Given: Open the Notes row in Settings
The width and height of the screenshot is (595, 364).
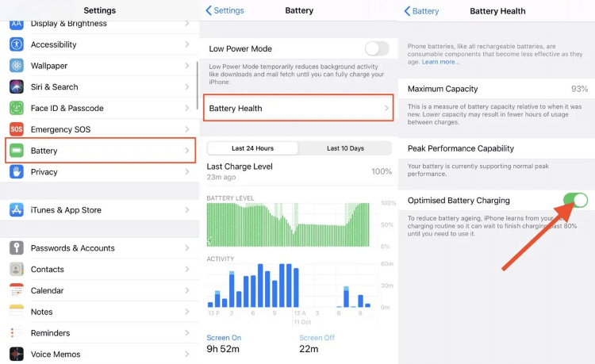Looking at the screenshot, I should point(99,312).
